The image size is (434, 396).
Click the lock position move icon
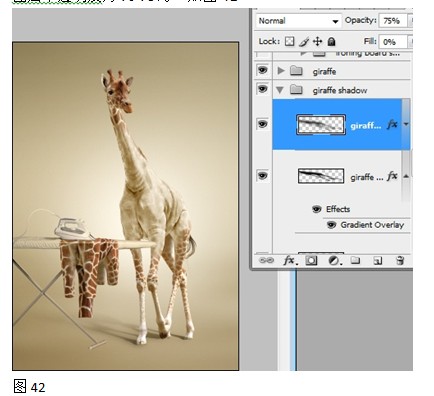coord(317,42)
